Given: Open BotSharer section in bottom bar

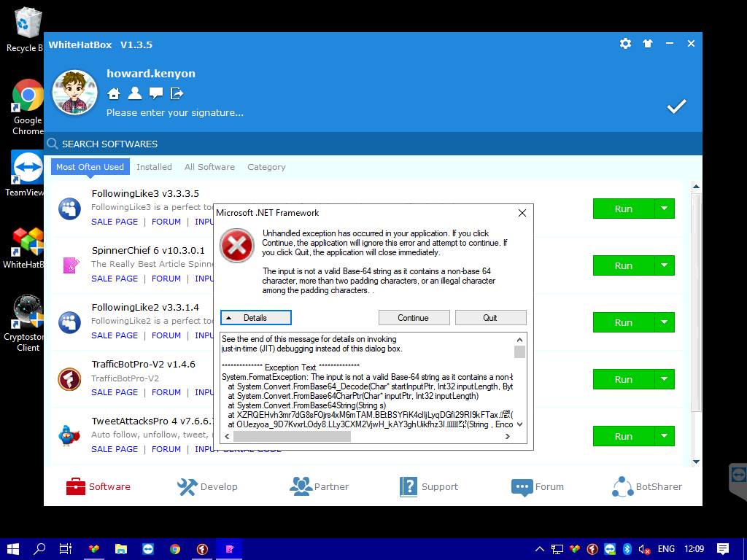Looking at the screenshot, I should (647, 486).
